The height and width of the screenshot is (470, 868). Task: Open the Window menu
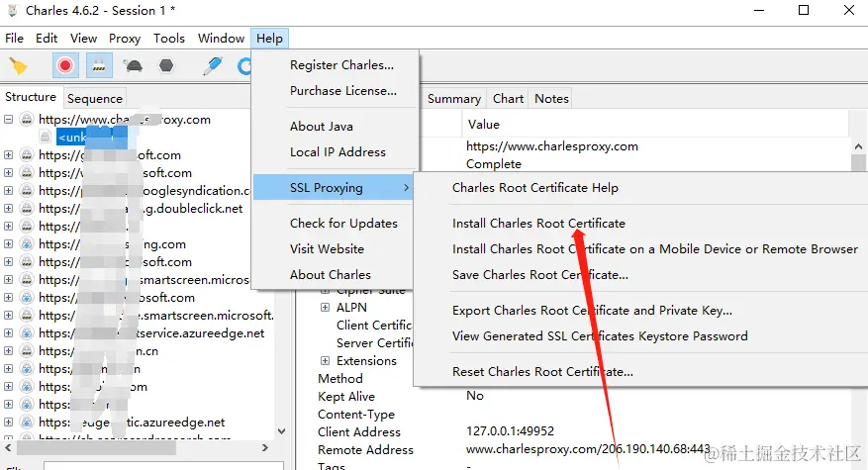(x=221, y=39)
